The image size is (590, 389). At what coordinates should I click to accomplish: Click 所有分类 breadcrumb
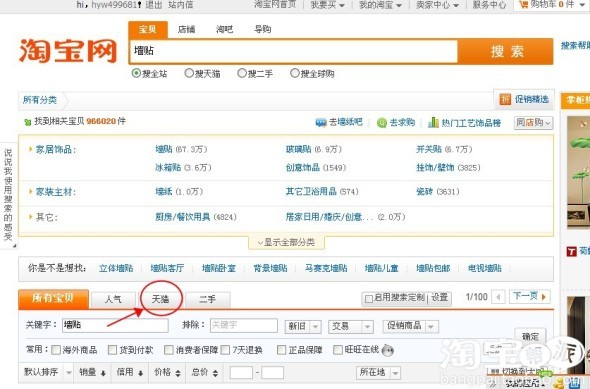click(x=40, y=100)
